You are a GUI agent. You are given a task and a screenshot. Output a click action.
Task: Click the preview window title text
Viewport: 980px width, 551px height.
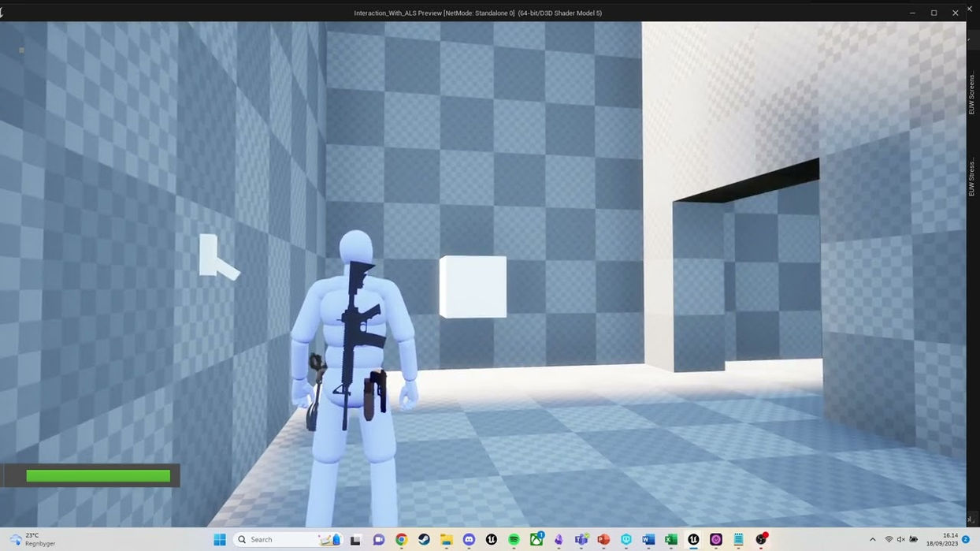pyautogui.click(x=477, y=13)
